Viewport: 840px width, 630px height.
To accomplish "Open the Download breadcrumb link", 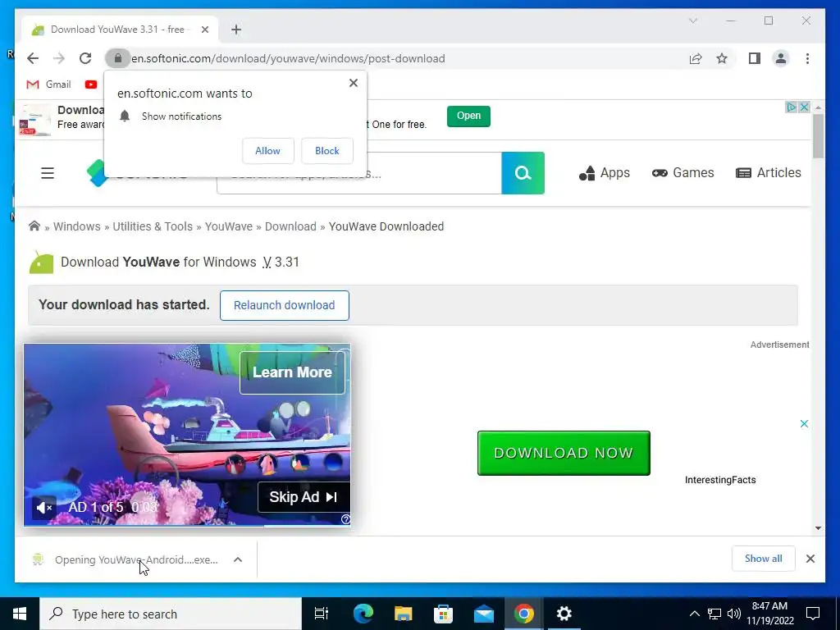I will tap(290, 226).
